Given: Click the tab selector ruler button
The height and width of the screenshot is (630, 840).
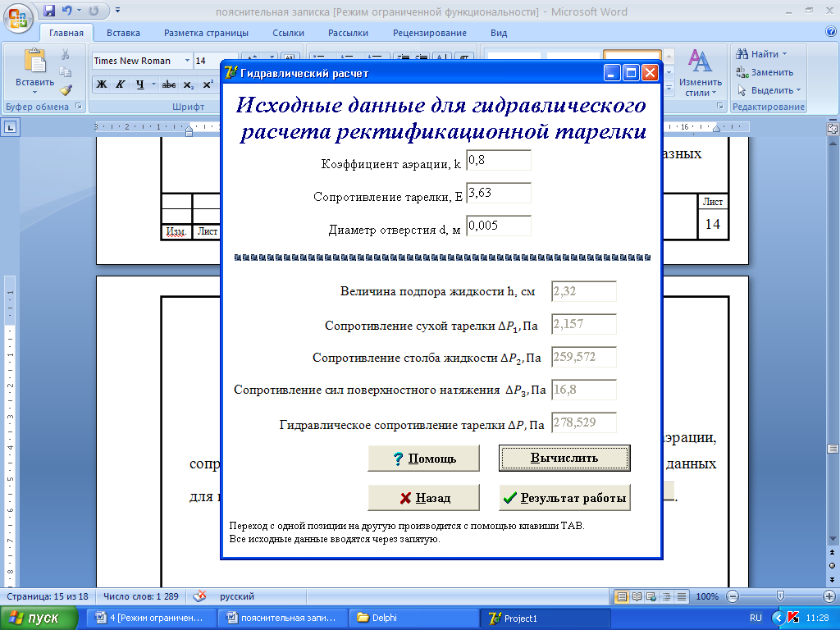Looking at the screenshot, I should coord(10,127).
